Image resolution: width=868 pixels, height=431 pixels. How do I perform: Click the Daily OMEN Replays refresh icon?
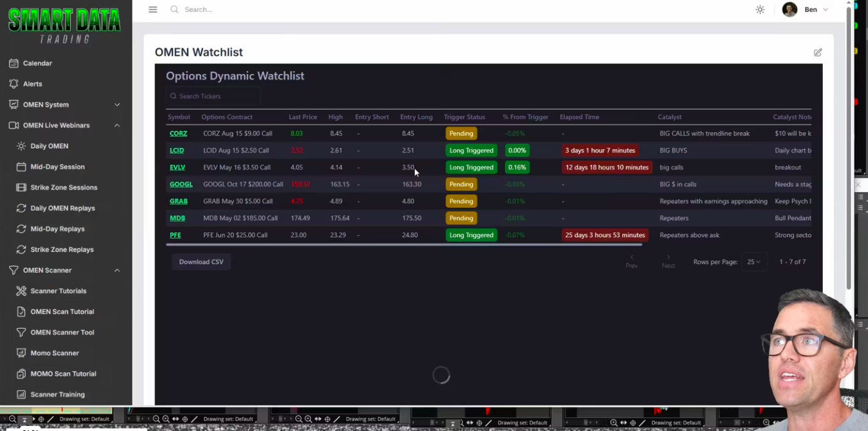pyautogui.click(x=21, y=208)
